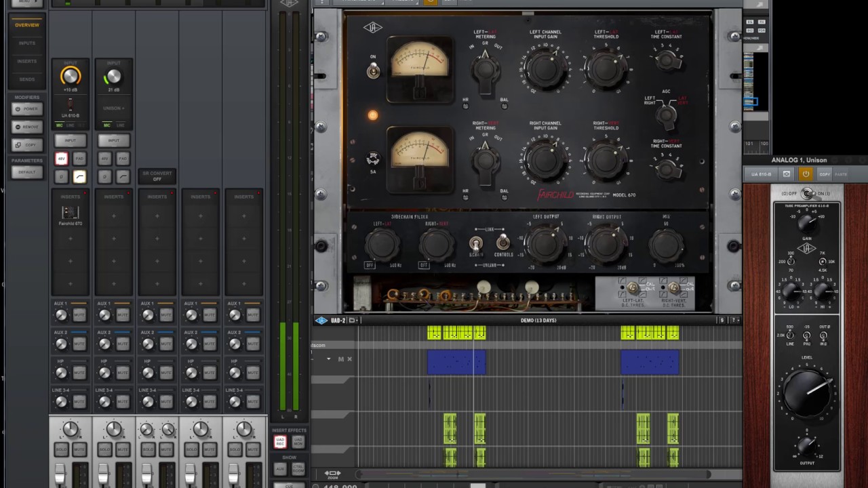Screen dimensions: 868x488
Task: Click the Right metering selector knob
Action: pyautogui.click(x=485, y=161)
